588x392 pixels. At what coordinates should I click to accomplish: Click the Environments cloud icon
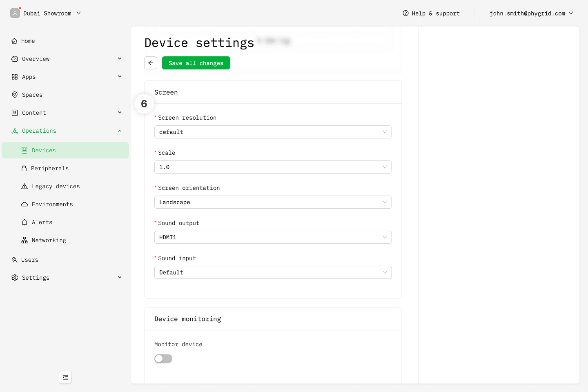point(24,204)
